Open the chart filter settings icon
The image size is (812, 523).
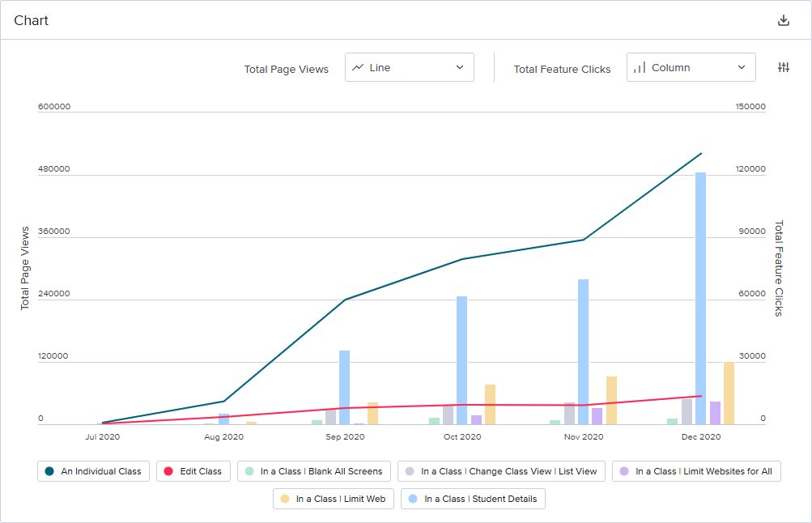pyautogui.click(x=782, y=67)
